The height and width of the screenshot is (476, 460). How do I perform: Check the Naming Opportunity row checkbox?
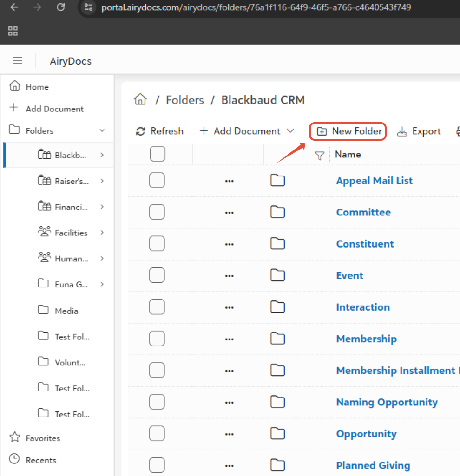tap(157, 402)
